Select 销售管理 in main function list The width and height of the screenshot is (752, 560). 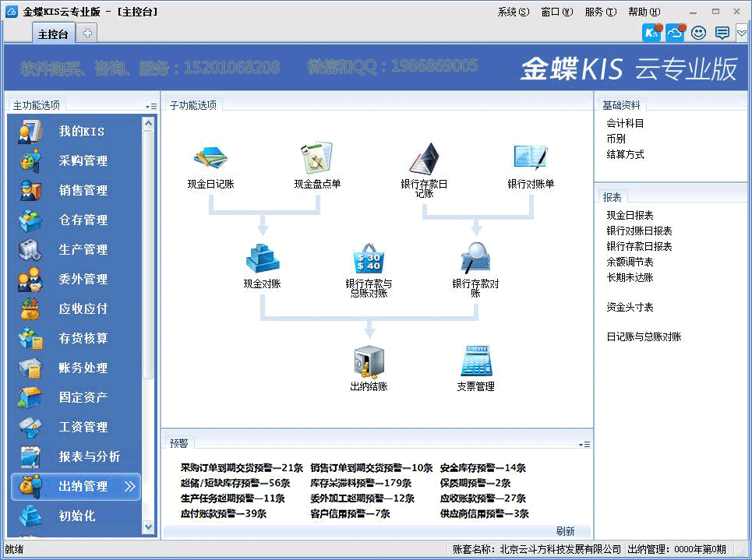83,190
